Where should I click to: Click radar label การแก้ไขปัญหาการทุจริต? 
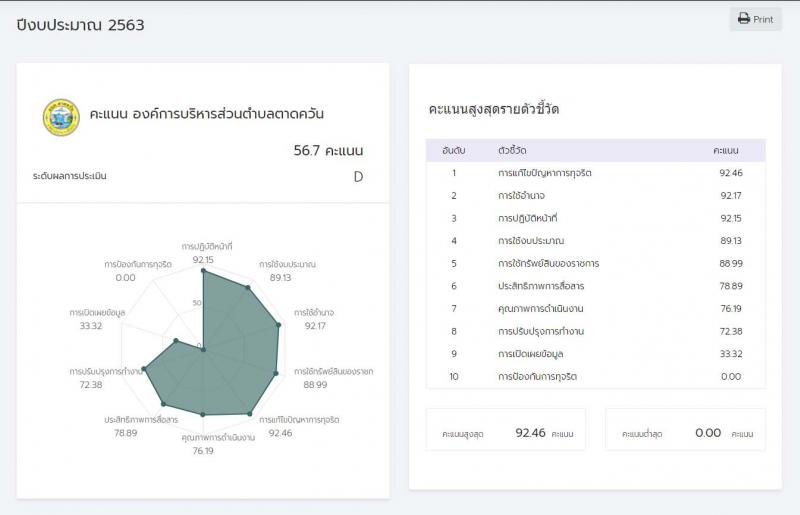click(x=299, y=420)
